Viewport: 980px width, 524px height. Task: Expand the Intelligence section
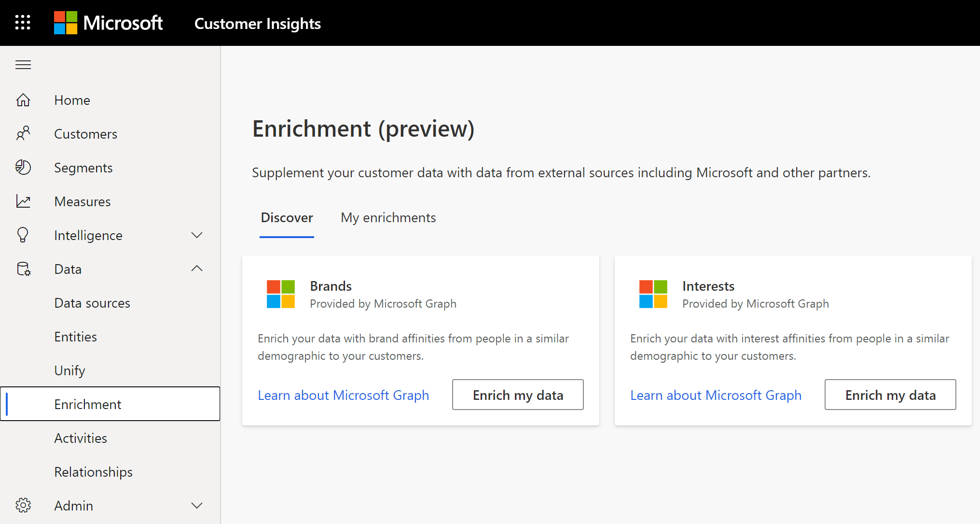(x=198, y=235)
